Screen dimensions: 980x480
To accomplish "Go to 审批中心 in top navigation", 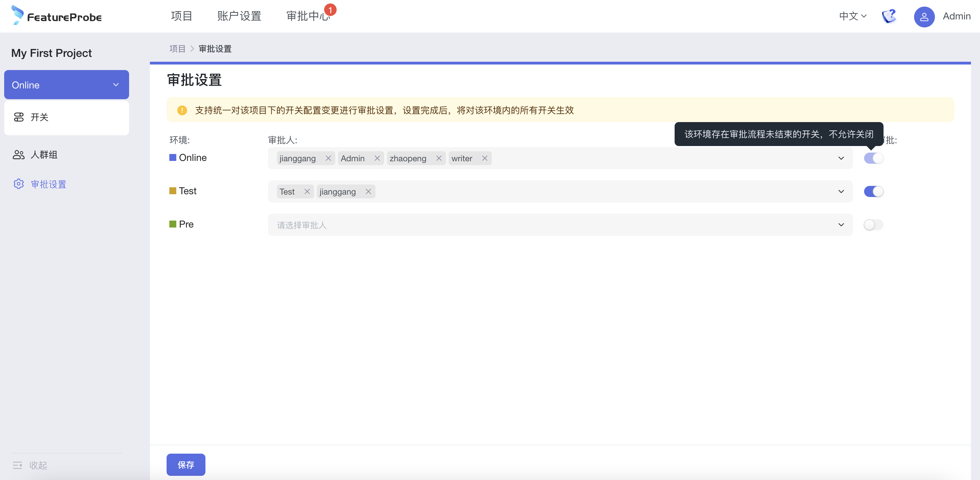I will pos(307,16).
